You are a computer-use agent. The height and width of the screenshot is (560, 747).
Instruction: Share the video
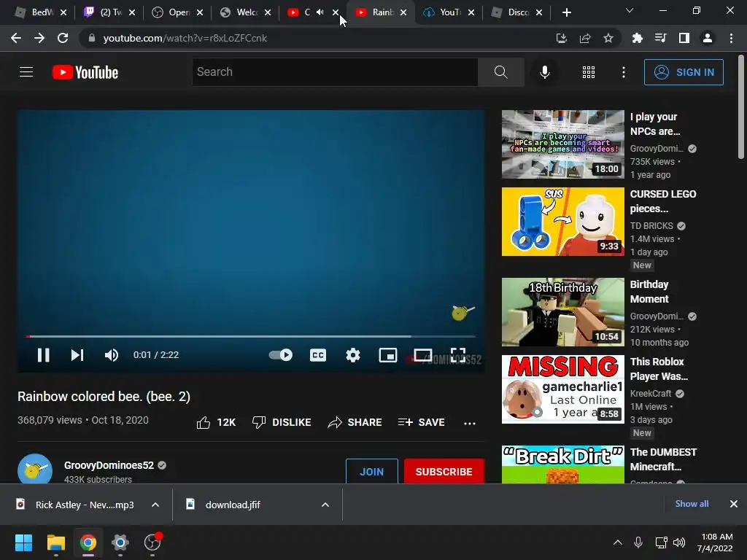click(355, 422)
